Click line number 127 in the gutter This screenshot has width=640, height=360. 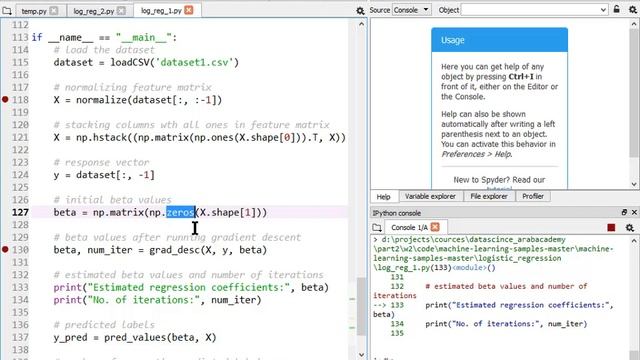(20, 212)
